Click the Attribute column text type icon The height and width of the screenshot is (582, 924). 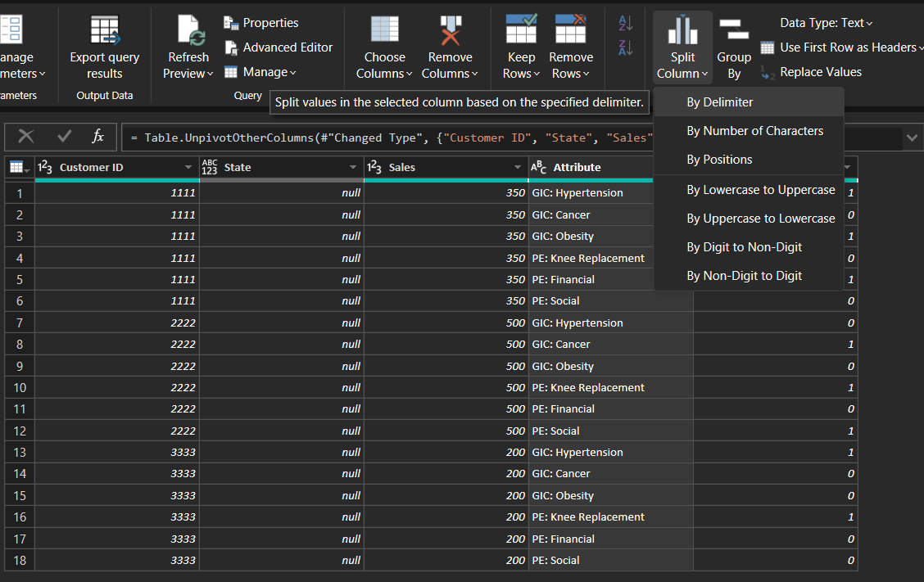pyautogui.click(x=539, y=167)
